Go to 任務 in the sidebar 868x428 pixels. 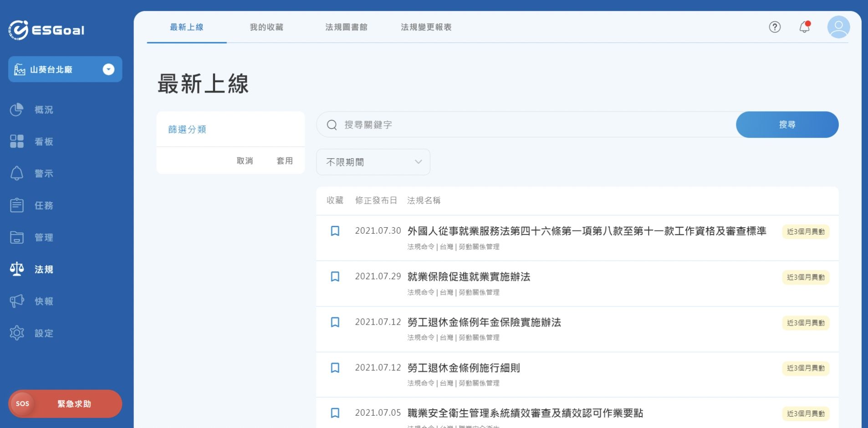[44, 205]
